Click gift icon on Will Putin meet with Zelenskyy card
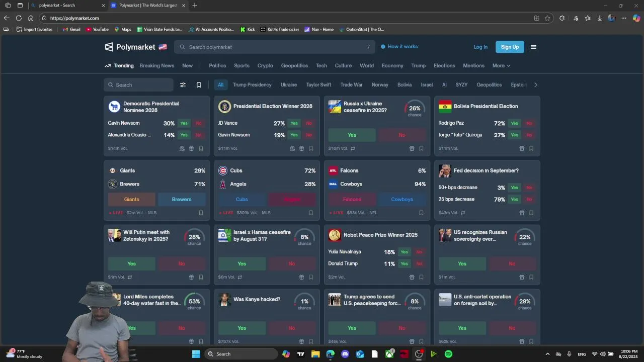644x362 pixels. coord(191,277)
